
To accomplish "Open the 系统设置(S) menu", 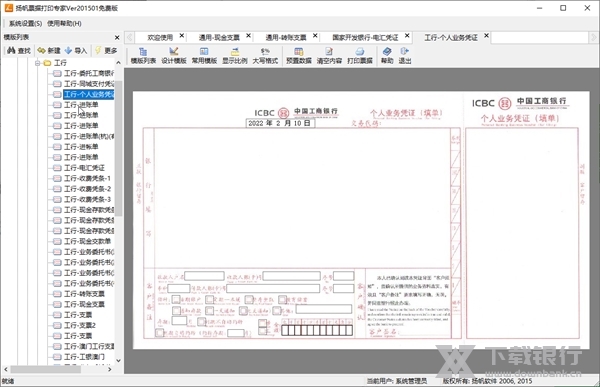I will (25, 23).
